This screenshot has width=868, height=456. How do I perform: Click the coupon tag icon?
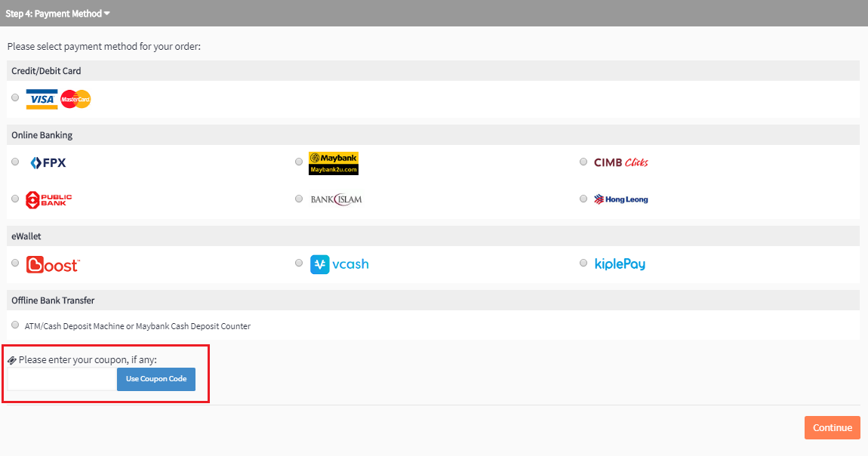pos(11,360)
